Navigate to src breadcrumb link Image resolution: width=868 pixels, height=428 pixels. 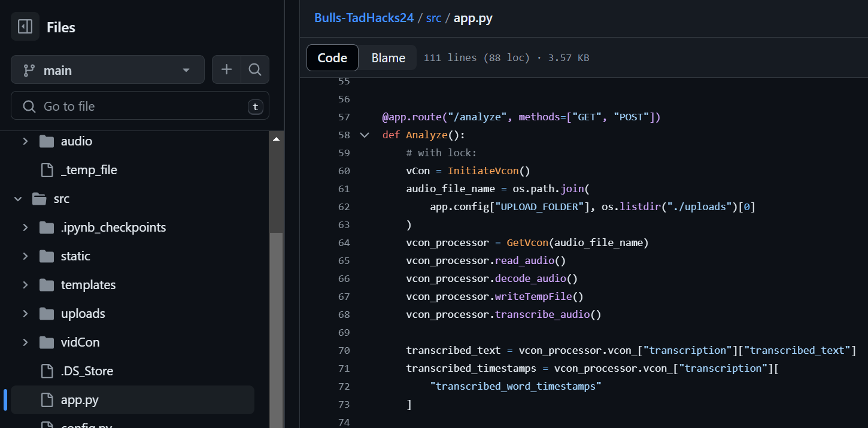coord(433,18)
